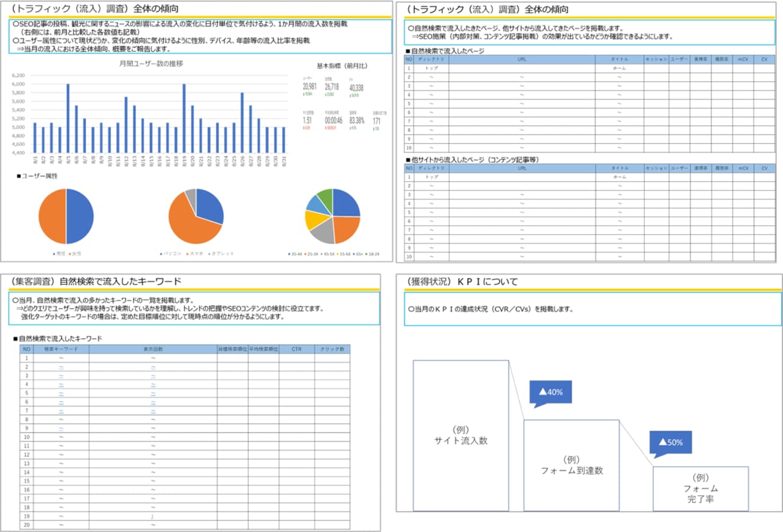Click the ▲40% callout bubble
Viewport: 783px width, 532px height.
[550, 393]
